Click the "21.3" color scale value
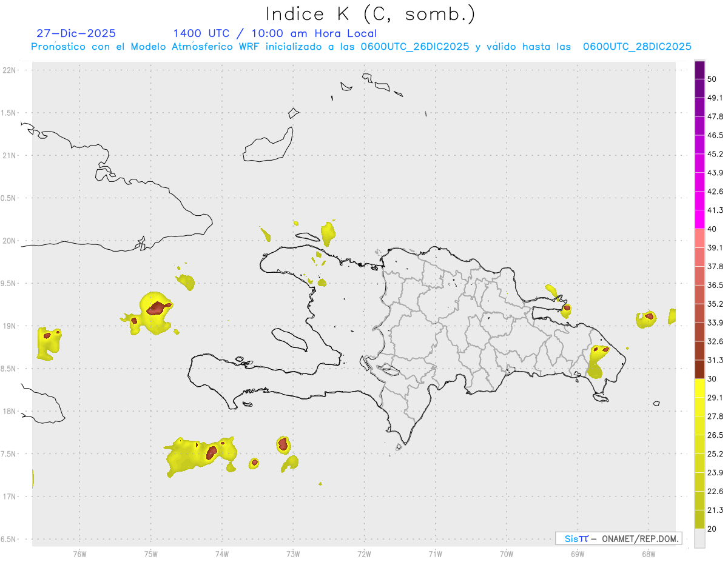This screenshot has width=728, height=562. [715, 510]
